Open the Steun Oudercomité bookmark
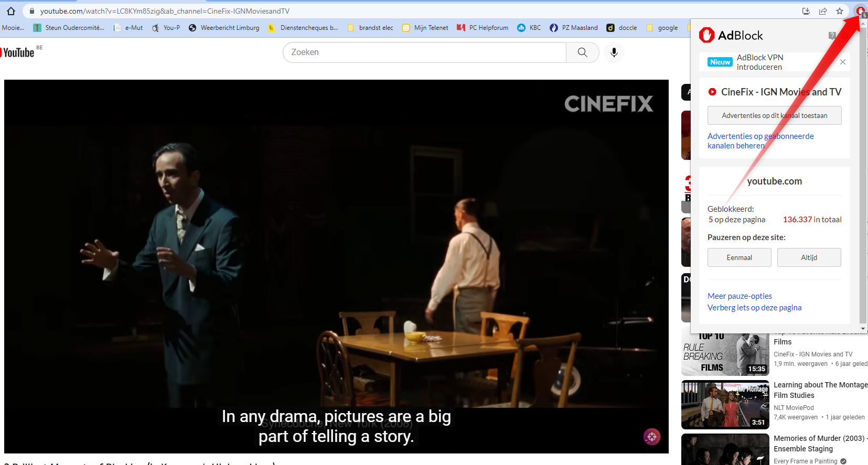Viewport: 868px width, 465px height. (69, 28)
